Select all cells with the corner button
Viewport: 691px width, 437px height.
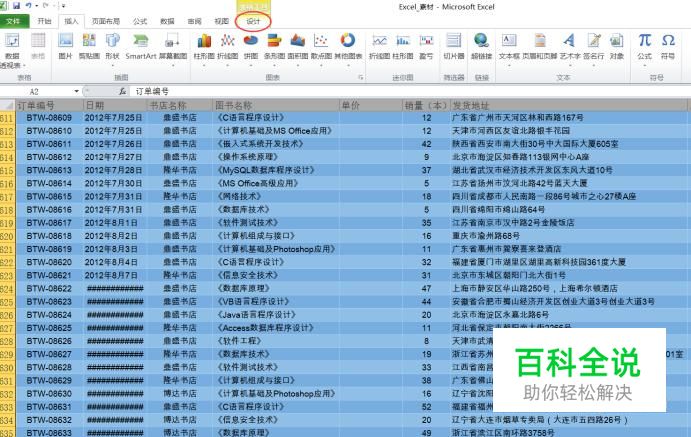pyautogui.click(x=7, y=105)
